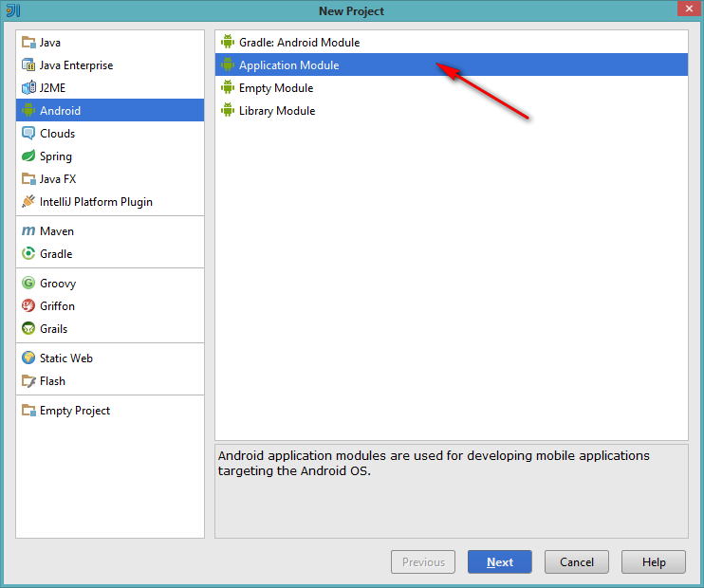Click the IntelliJ logo in title bar
Image resolution: width=704 pixels, height=588 pixels.
click(x=13, y=10)
